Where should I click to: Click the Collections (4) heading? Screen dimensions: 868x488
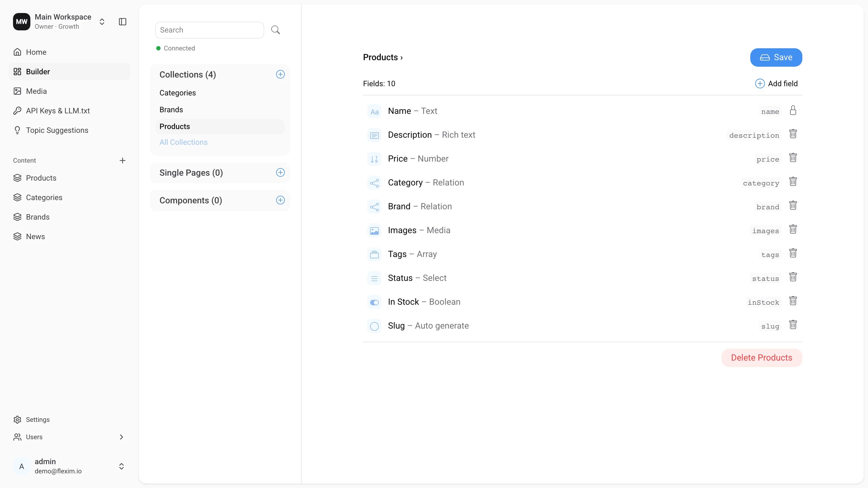(188, 75)
